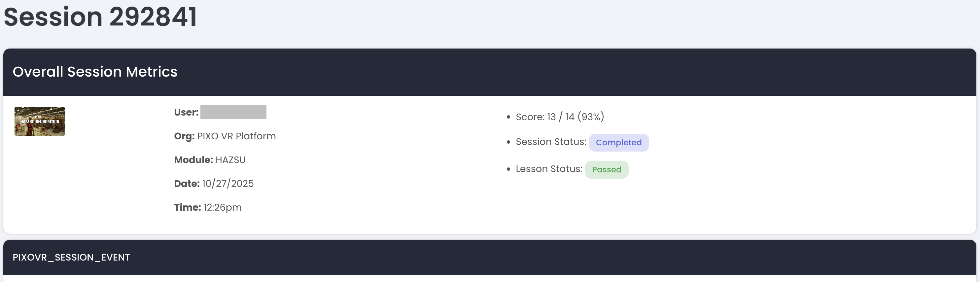The width and height of the screenshot is (980, 282).
Task: Expand the PIXOVR_SESSION_EVENT section header
Action: point(71,257)
